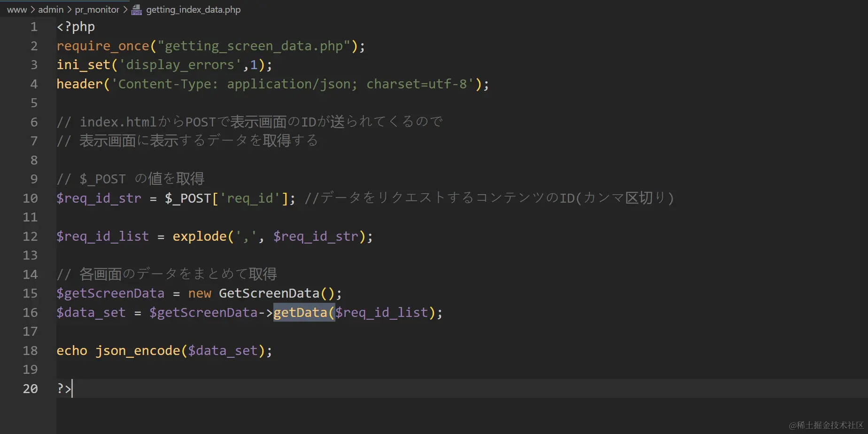The width and height of the screenshot is (868, 434).
Task: Click line number 1 in gutter
Action: pyautogui.click(x=34, y=27)
